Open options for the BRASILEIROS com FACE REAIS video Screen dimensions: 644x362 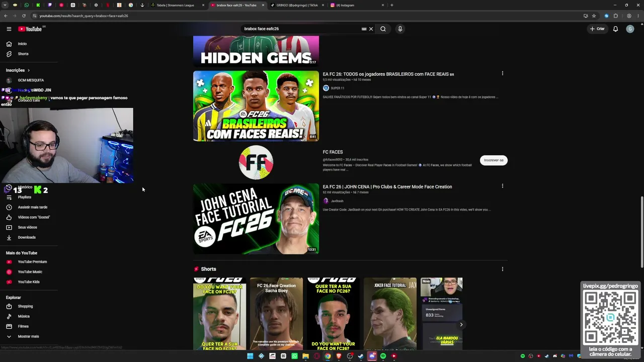point(502,73)
